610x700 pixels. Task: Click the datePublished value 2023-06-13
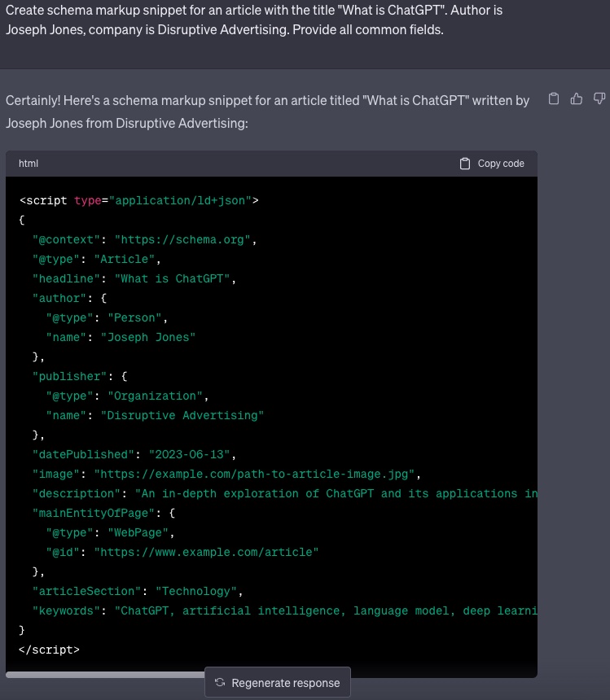192,454
